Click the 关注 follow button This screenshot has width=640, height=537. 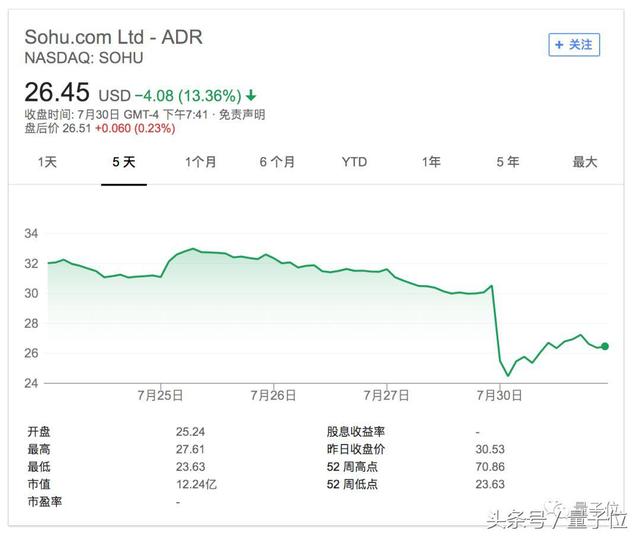574,45
